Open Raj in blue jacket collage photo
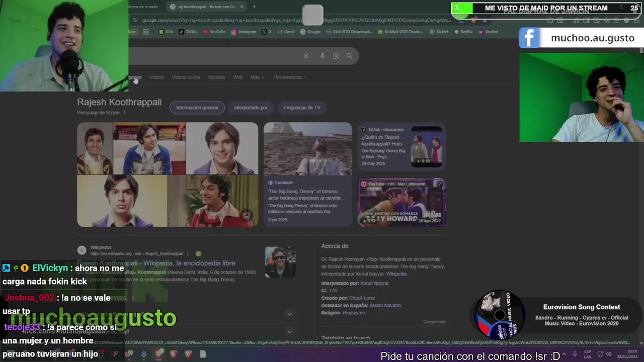 [149, 148]
